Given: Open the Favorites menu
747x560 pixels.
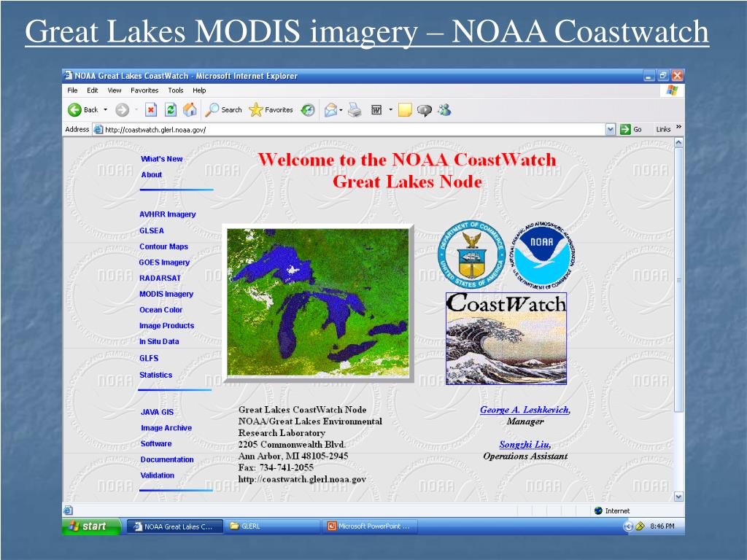Looking at the screenshot, I should (144, 90).
